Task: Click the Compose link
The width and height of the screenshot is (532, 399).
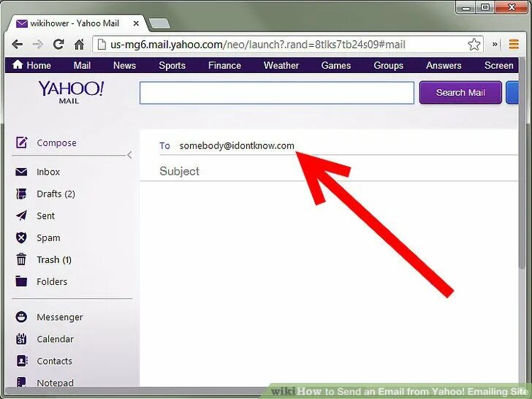Action: [x=57, y=142]
